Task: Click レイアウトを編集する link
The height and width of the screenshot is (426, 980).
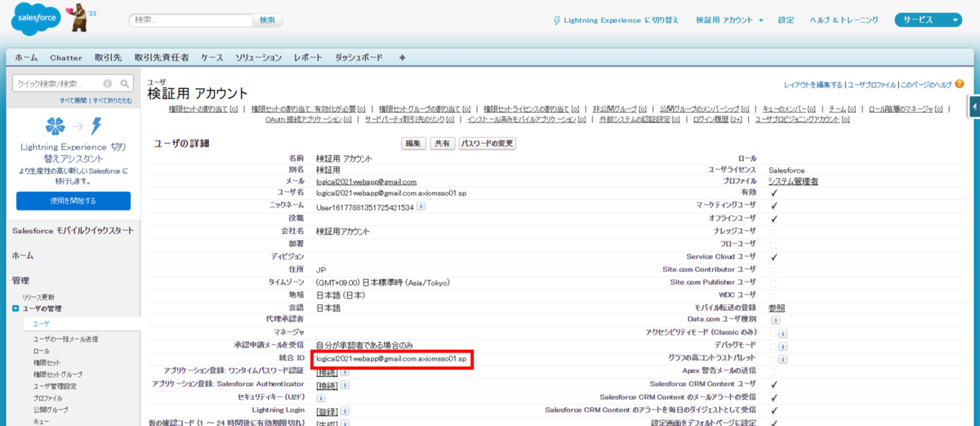Action: click(813, 84)
